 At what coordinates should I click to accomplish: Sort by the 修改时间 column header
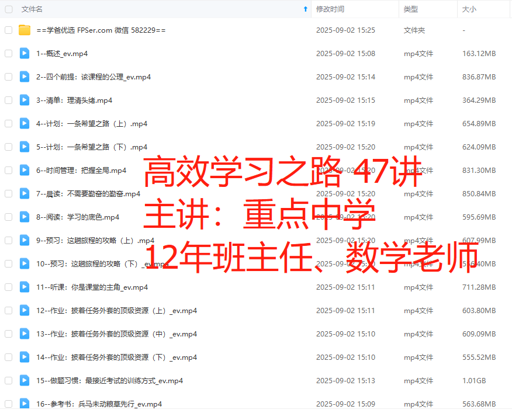330,9
